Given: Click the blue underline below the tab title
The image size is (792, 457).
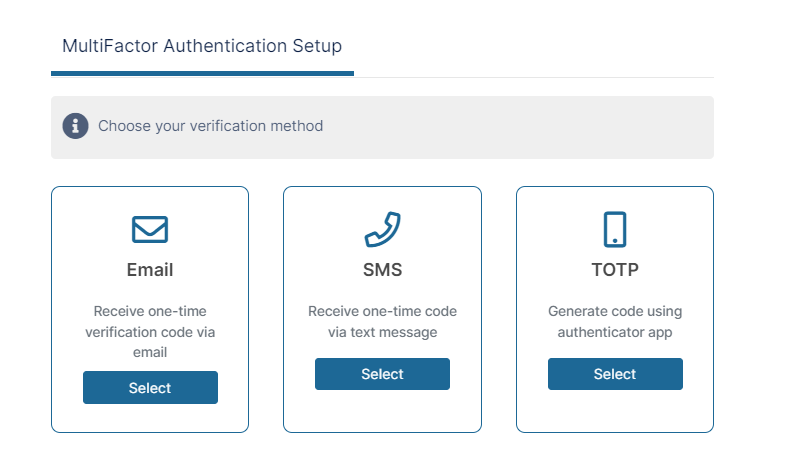Looking at the screenshot, I should point(202,73).
